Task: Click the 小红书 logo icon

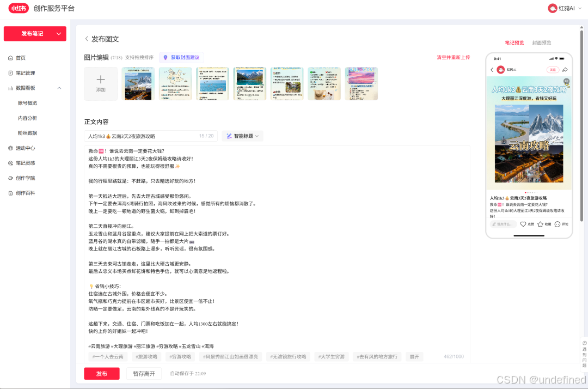Action: coord(19,8)
